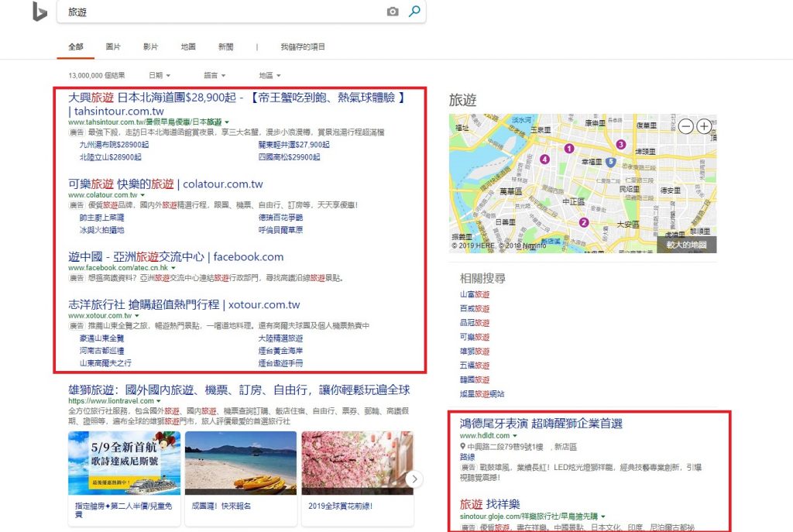
Task: Expand the 語言 filter dropdown
Action: click(x=215, y=75)
